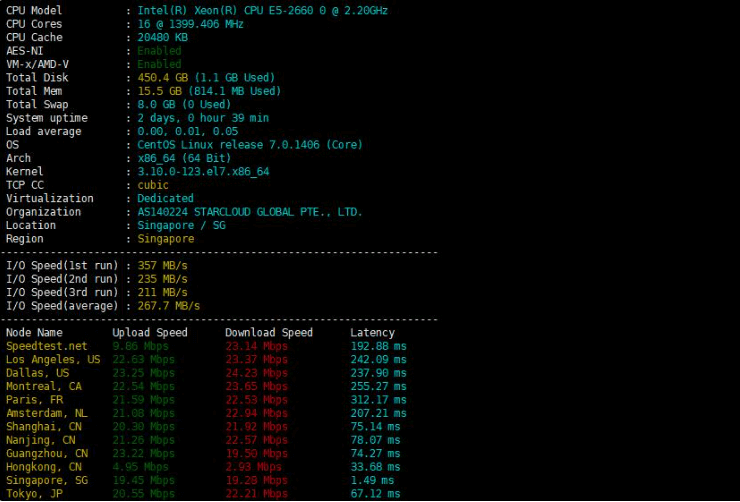The height and width of the screenshot is (502, 740).
Task: Click the Speedtest.net node name
Action: coord(46,346)
